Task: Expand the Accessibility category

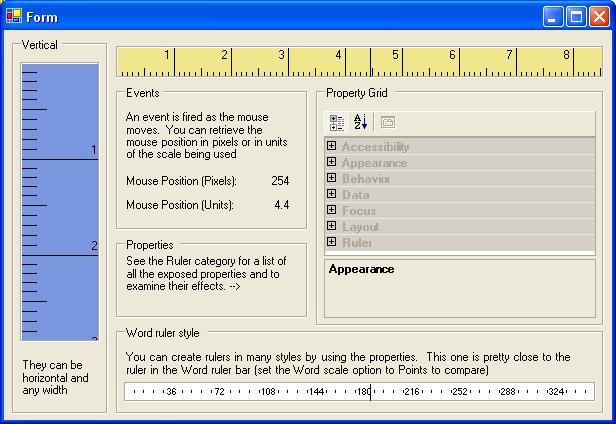Action: 332,146
